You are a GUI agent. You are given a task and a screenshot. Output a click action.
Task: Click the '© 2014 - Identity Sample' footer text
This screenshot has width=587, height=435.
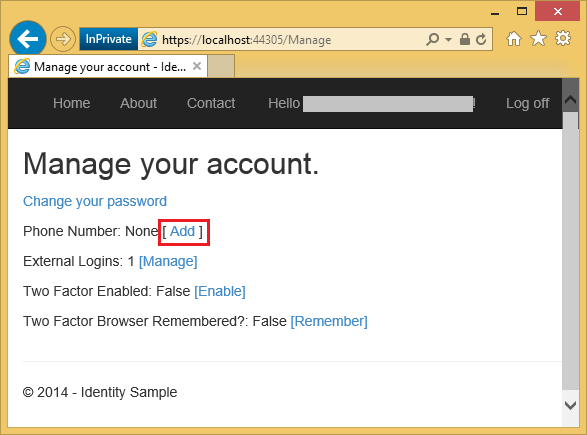click(100, 392)
